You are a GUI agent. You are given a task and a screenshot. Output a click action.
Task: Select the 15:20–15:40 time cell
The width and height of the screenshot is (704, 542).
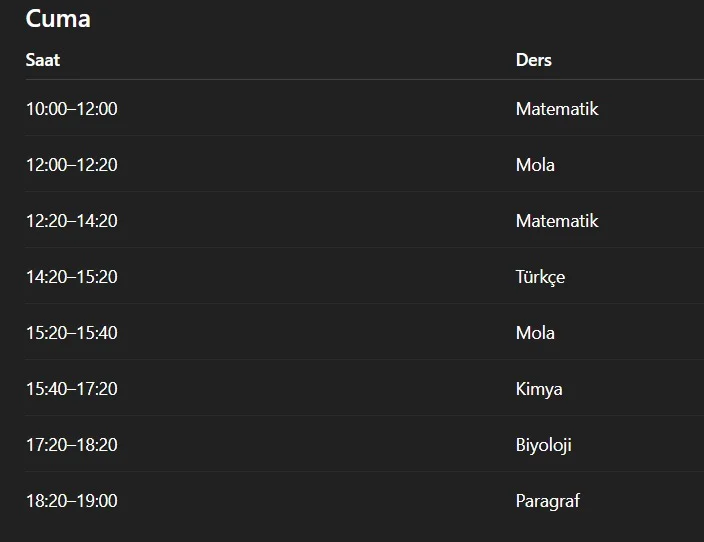click(72, 333)
